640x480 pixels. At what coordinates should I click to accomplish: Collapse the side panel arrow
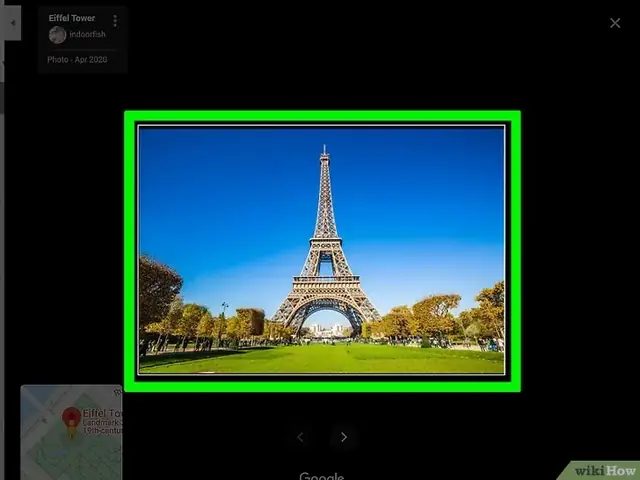12,23
